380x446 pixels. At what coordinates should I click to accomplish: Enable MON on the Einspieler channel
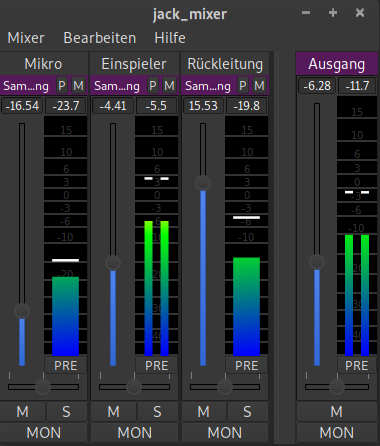tap(135, 433)
